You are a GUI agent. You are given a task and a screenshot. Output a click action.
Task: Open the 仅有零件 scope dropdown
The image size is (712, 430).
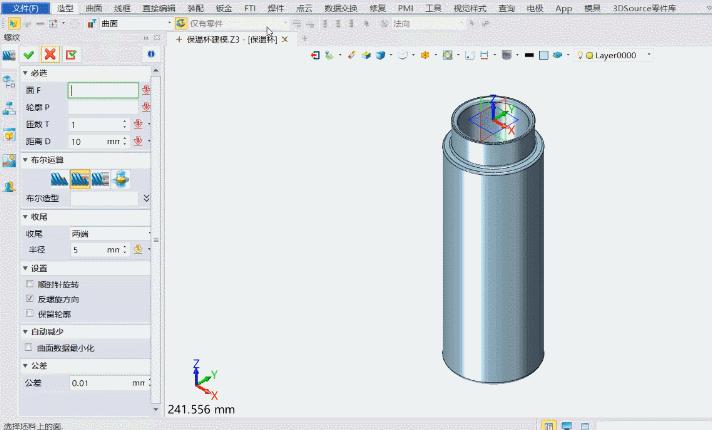point(237,23)
